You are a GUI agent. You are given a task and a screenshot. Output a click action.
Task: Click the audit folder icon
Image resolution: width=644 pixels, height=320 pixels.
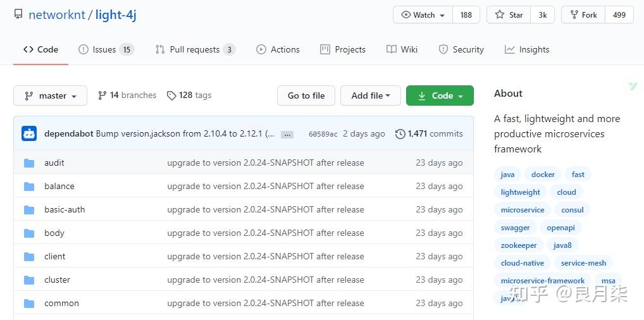click(x=29, y=163)
